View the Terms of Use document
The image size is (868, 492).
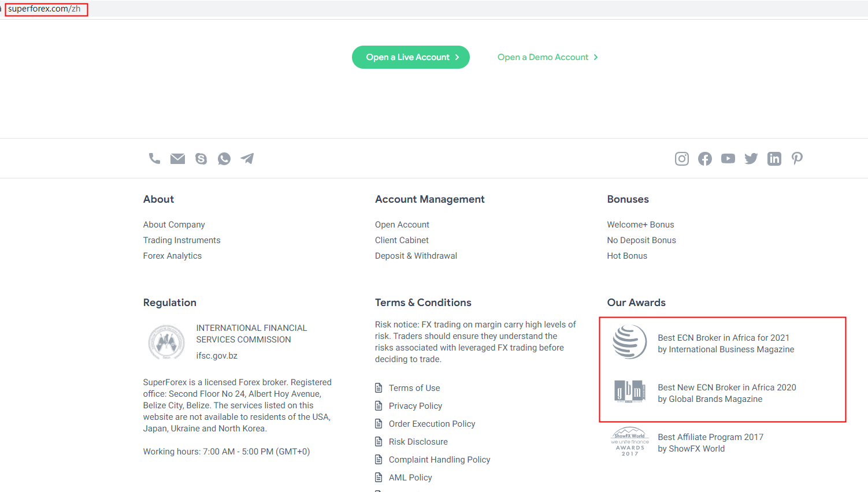coord(414,388)
